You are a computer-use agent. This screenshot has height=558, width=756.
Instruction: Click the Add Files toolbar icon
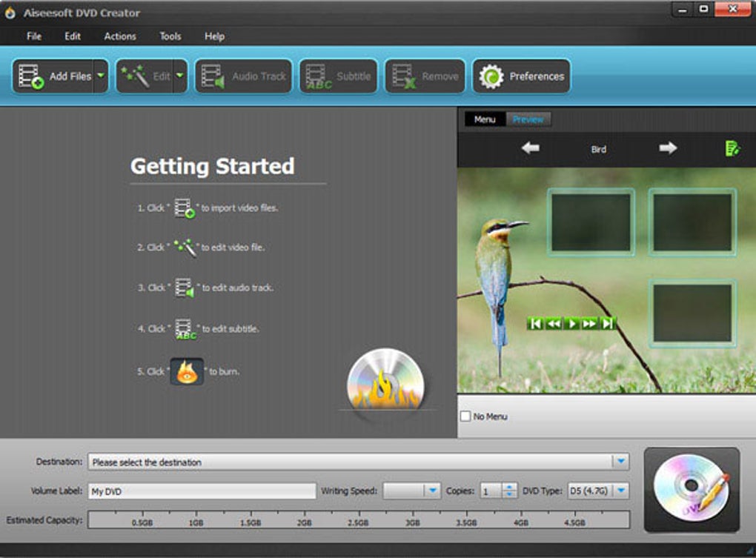pyautogui.click(x=31, y=76)
